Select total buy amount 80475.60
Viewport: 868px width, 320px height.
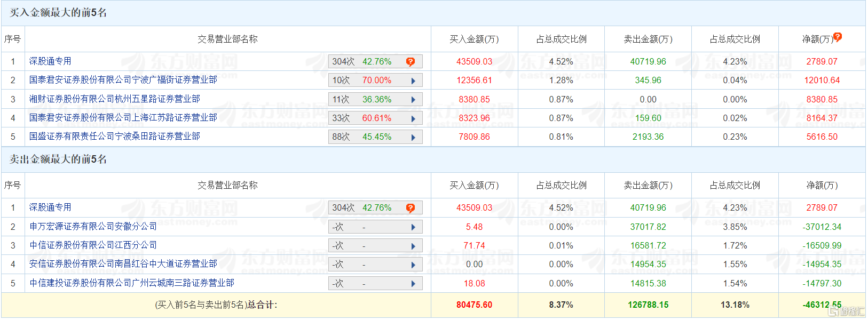click(x=474, y=305)
